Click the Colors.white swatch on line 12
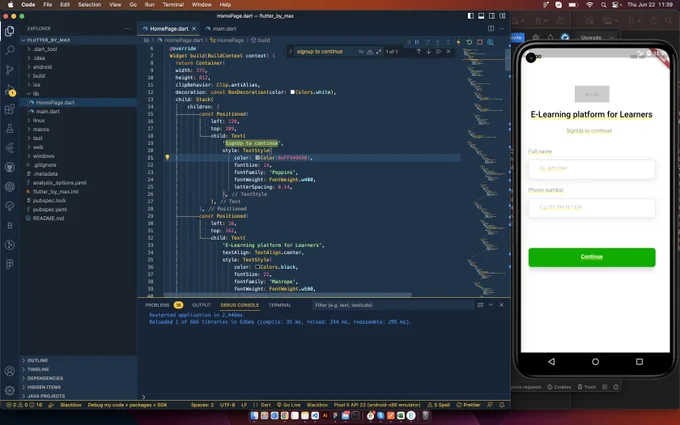The height and width of the screenshot is (425, 680). click(x=293, y=92)
